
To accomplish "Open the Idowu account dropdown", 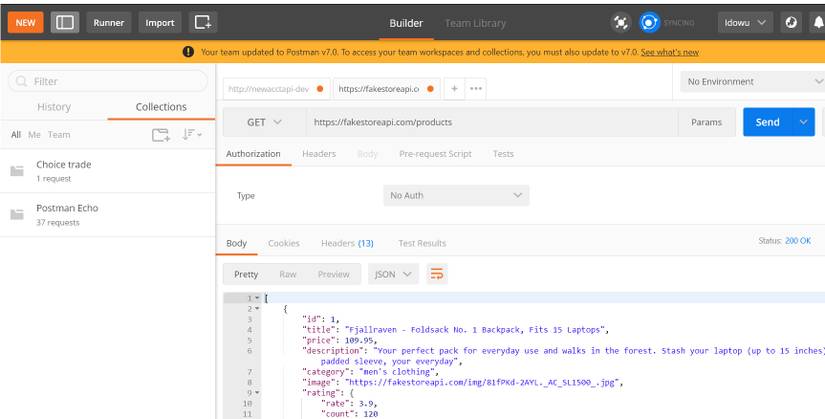I will [x=745, y=23].
